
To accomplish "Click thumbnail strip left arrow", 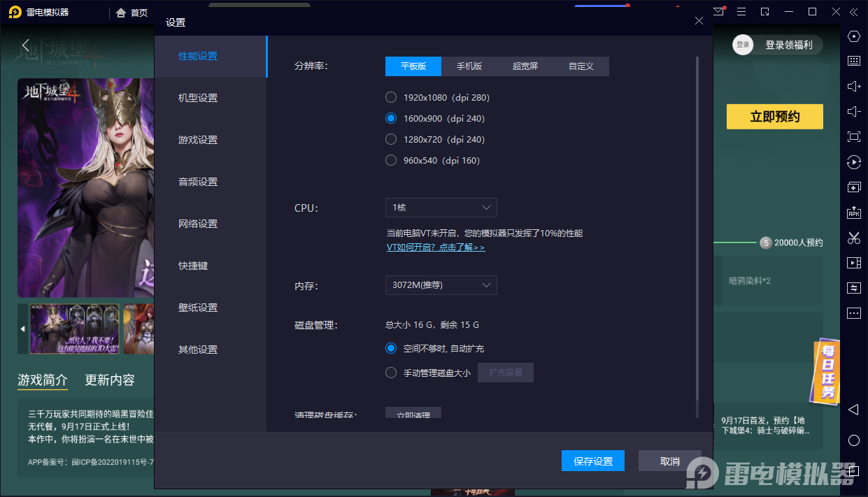I will tap(22, 329).
